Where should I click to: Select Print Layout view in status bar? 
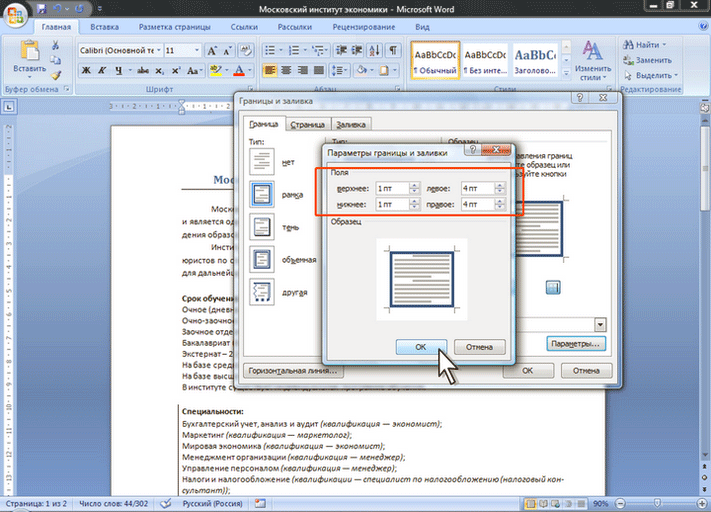pos(530,503)
